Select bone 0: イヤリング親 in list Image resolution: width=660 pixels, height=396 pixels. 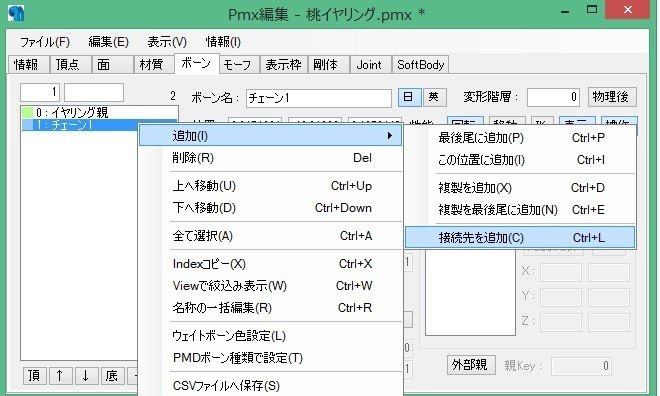pyautogui.click(x=100, y=112)
